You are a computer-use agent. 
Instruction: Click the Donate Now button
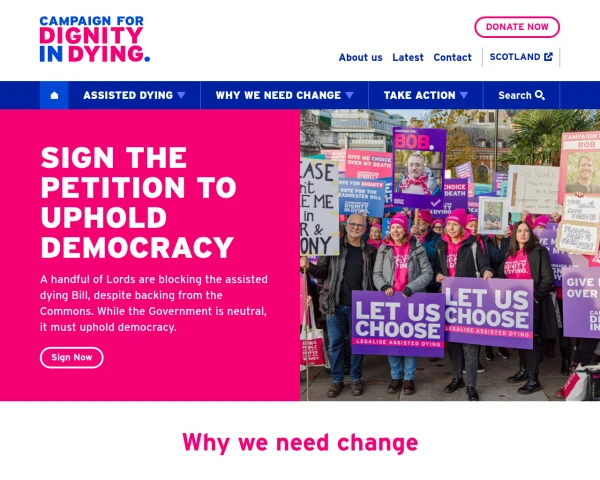tap(517, 27)
